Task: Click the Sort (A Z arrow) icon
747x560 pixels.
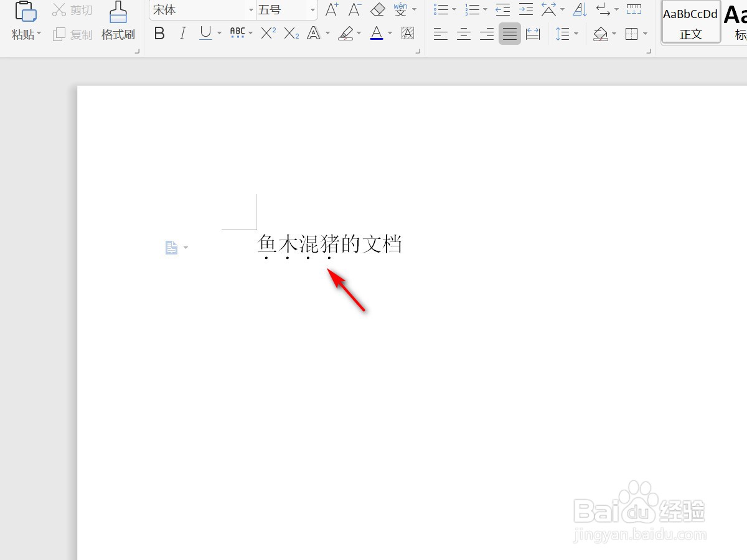Action: point(580,9)
